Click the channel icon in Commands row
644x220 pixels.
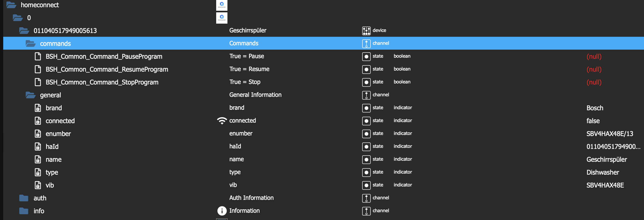point(366,43)
